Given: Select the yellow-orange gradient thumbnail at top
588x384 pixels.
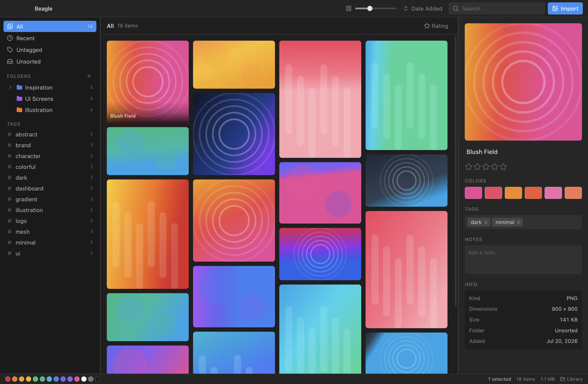Looking at the screenshot, I should (234, 64).
